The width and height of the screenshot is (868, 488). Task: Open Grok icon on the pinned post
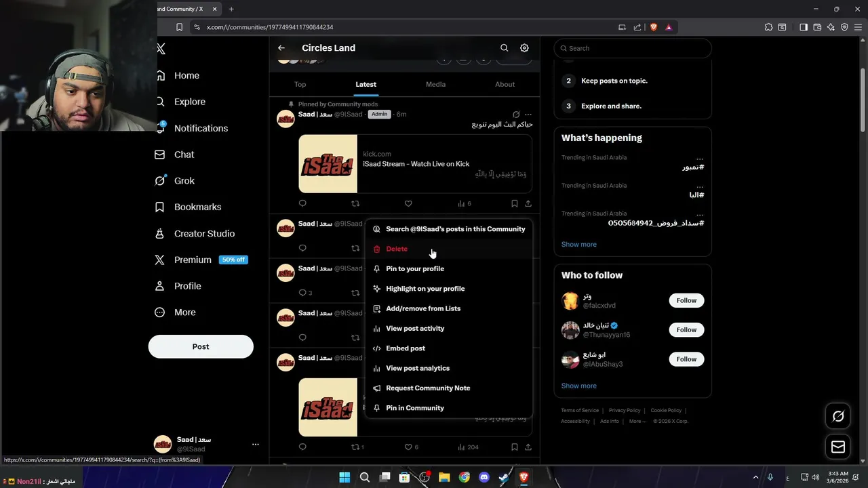pos(516,115)
